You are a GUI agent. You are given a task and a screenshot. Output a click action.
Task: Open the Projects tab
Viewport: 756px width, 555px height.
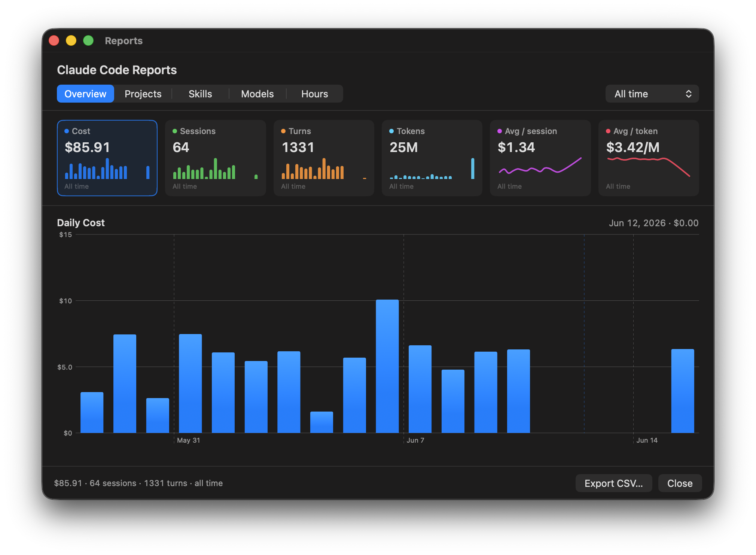pyautogui.click(x=143, y=94)
